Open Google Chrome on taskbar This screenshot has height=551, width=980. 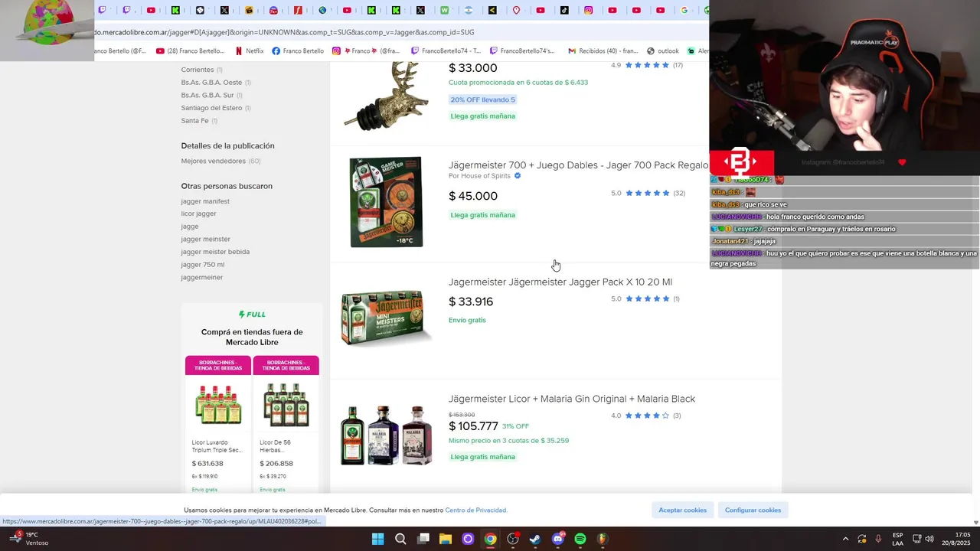click(x=490, y=539)
